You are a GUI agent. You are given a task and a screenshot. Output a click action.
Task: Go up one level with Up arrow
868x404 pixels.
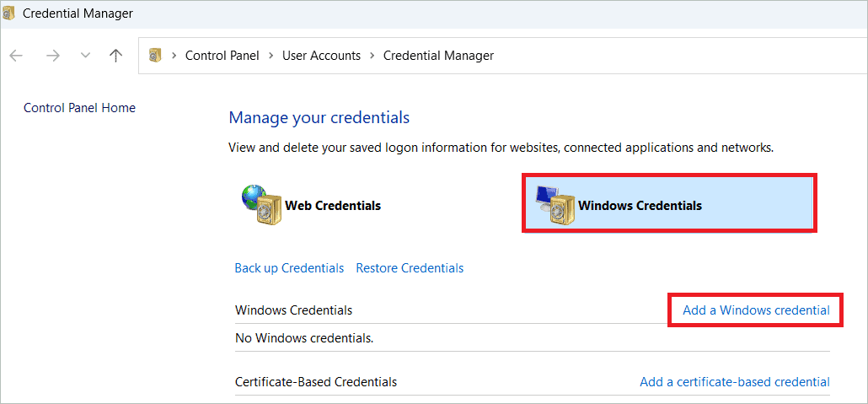pos(115,56)
